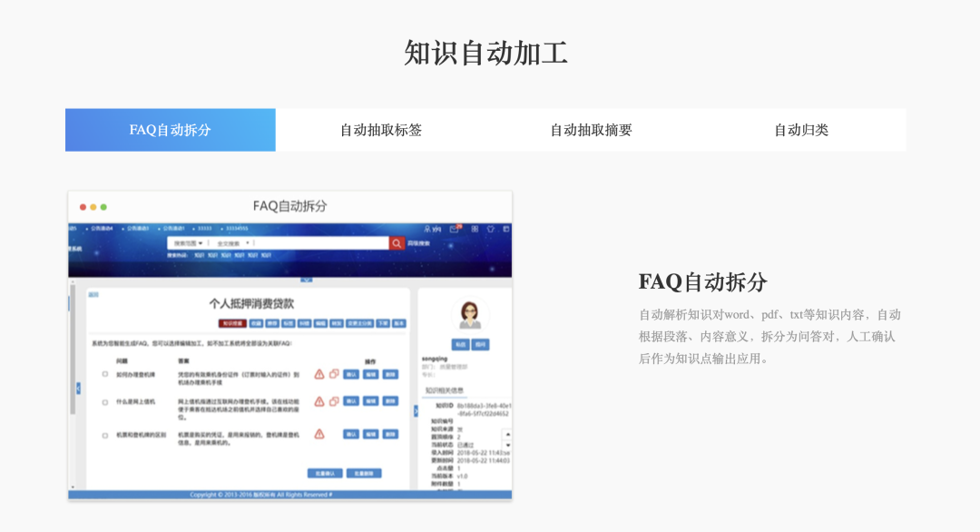This screenshot has height=532, width=980.
Task: Click the FAQ自动拆分 screenshot thumbnail title bar
Action: 290,206
